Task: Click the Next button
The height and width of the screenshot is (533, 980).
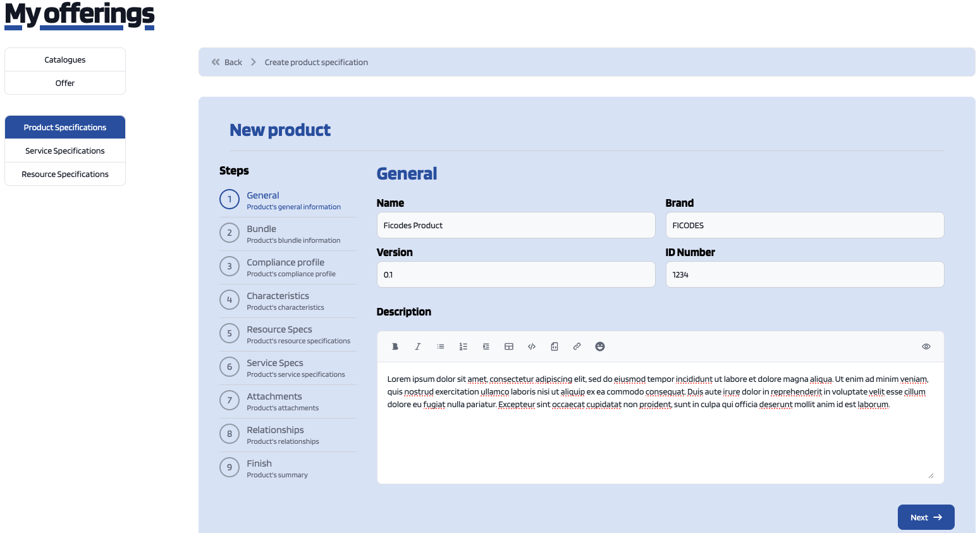Action: coord(926,517)
